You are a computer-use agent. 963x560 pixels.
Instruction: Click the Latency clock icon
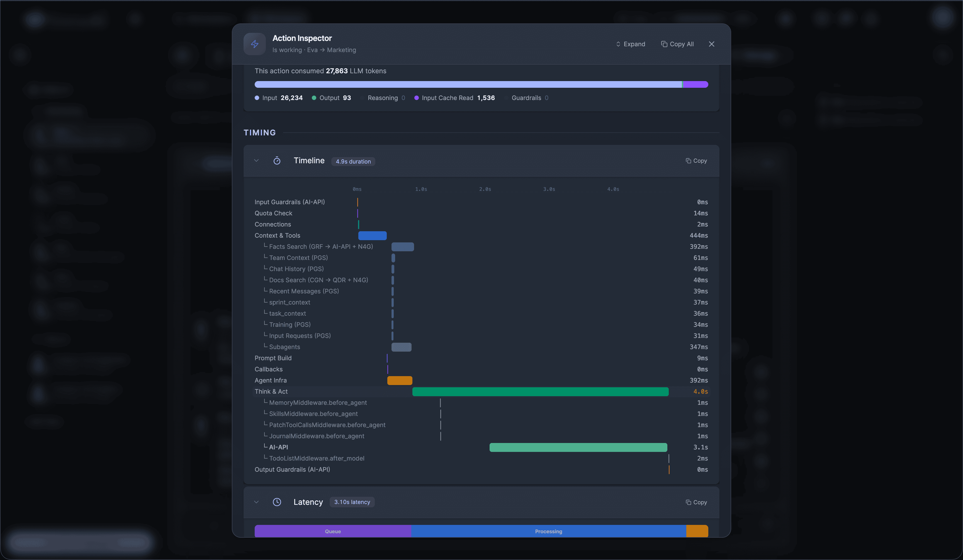pyautogui.click(x=277, y=502)
